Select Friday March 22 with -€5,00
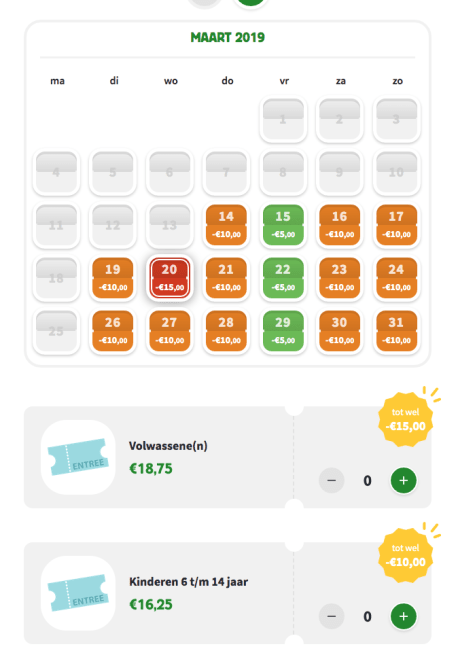The width and height of the screenshot is (475, 670). tap(283, 278)
